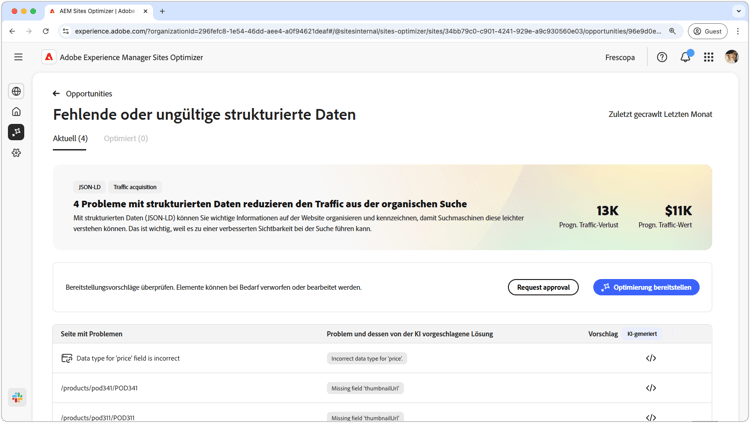Click the browser address bar URL
The height and width of the screenshot is (423, 750).
368,31
